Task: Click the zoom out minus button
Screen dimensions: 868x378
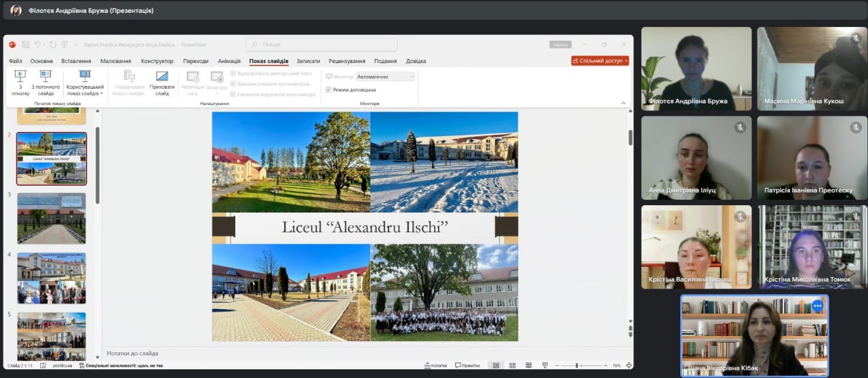Action: [557, 366]
